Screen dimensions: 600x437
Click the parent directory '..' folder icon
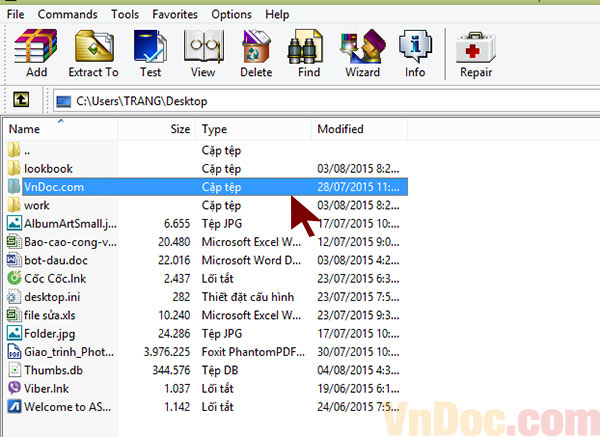14,150
